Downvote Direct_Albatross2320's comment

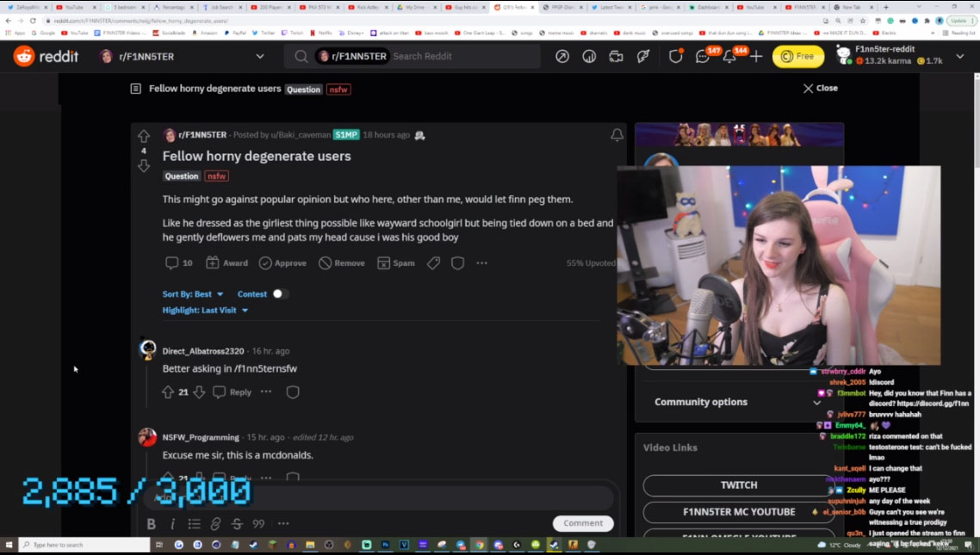coord(200,392)
